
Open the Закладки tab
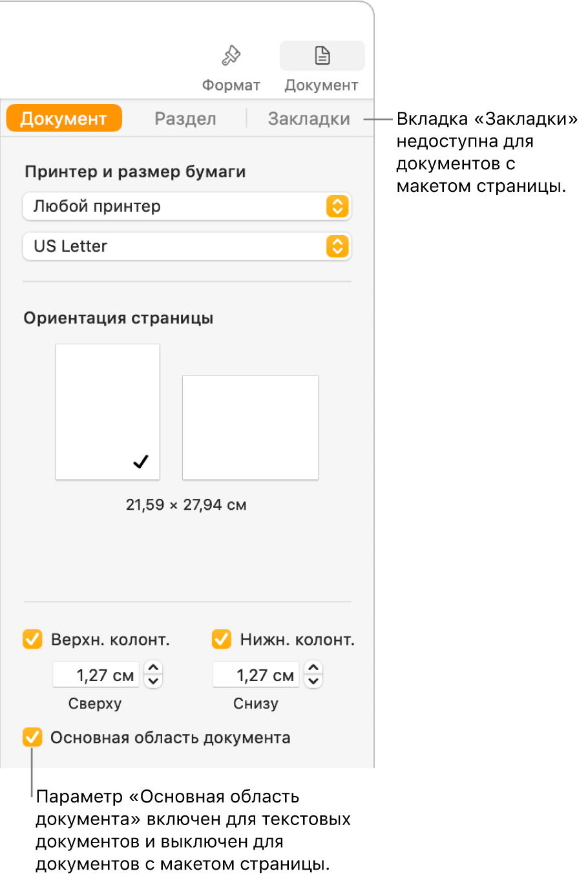[309, 118]
